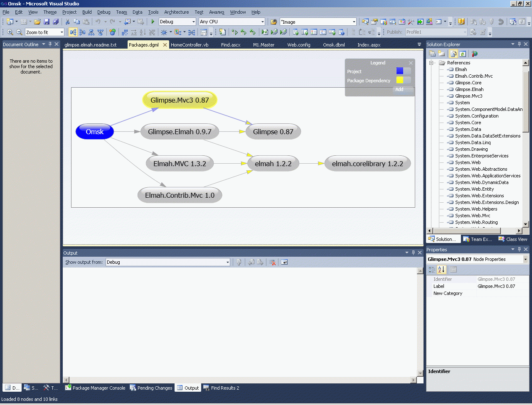Select the Omsk project node in graph
The width and height of the screenshot is (532, 405).
pos(95,132)
